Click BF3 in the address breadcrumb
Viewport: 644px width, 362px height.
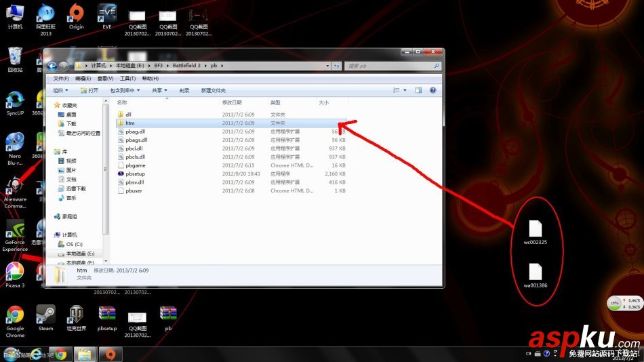tap(158, 66)
